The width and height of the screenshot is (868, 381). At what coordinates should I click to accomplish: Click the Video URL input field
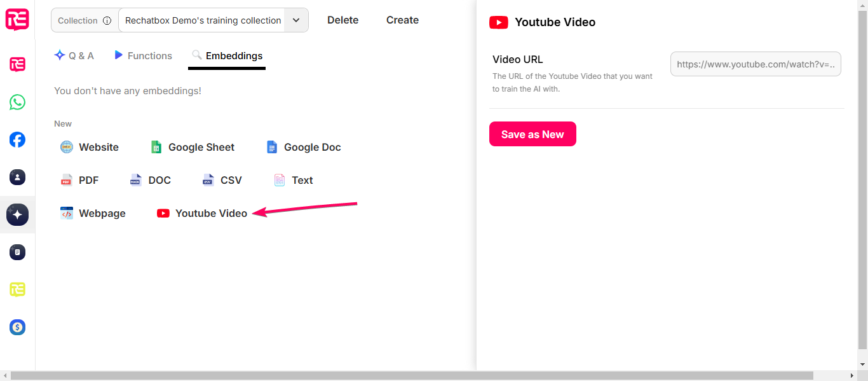pyautogui.click(x=756, y=64)
